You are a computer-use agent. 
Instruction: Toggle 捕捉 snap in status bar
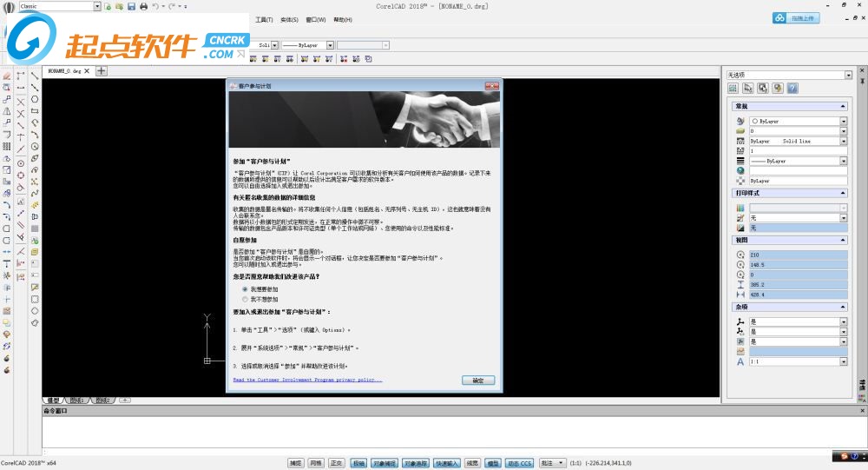click(296, 463)
